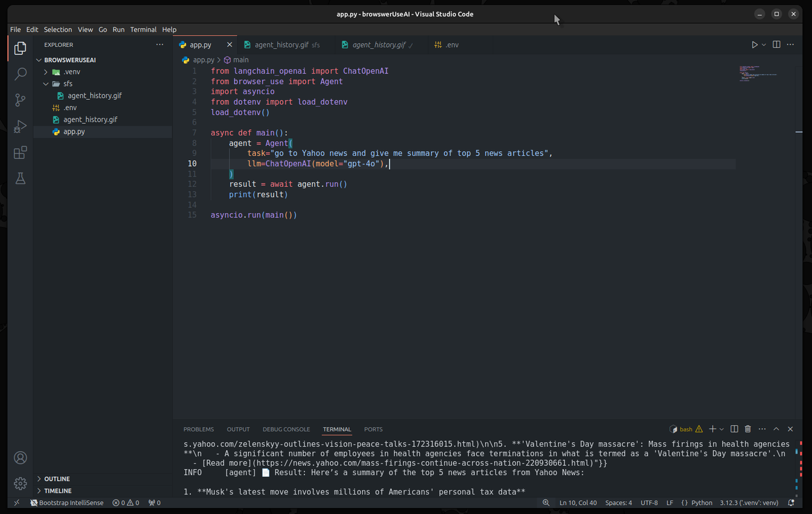Run the Python file with play icon
Image resolution: width=812 pixels, height=514 pixels.
pos(754,44)
